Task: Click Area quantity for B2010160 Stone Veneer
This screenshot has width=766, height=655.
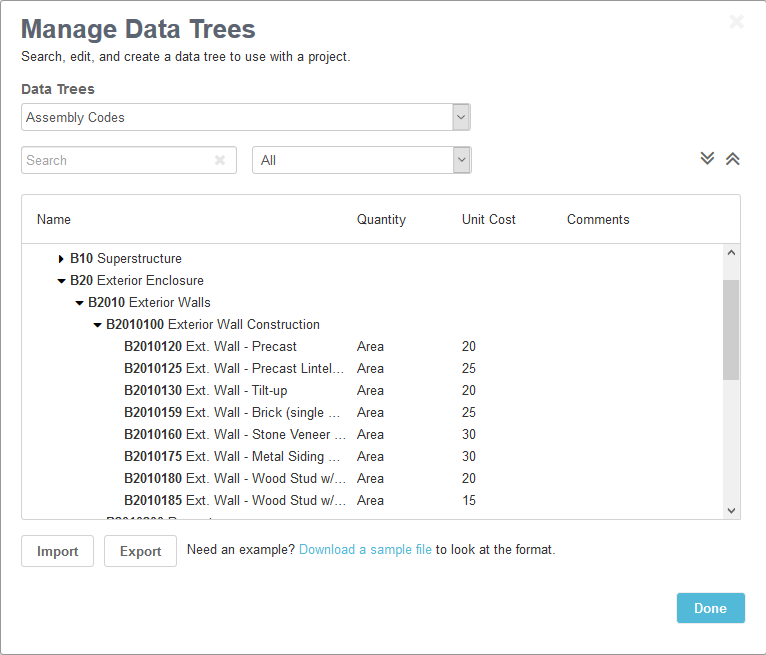Action: [370, 434]
